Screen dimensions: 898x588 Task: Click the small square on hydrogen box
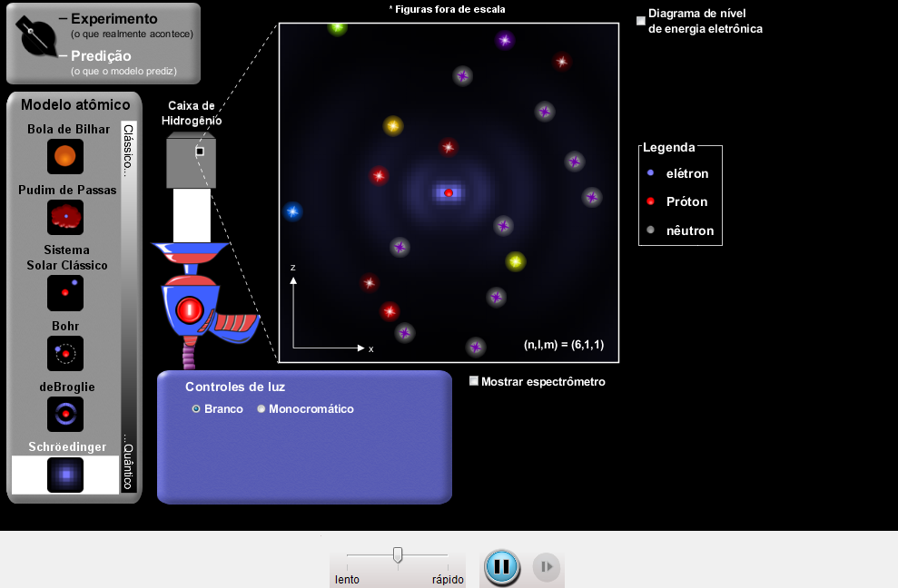(200, 152)
